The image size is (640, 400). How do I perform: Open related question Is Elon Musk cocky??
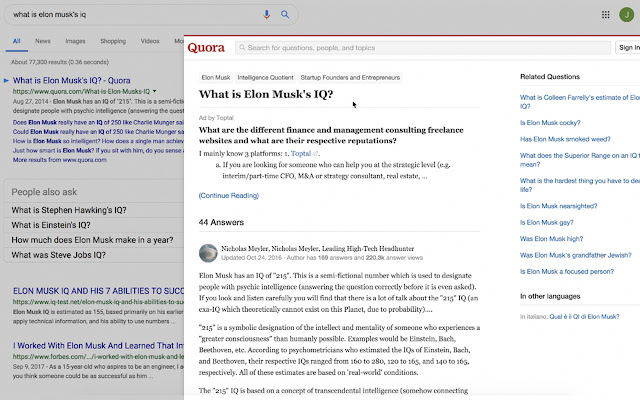coord(550,122)
